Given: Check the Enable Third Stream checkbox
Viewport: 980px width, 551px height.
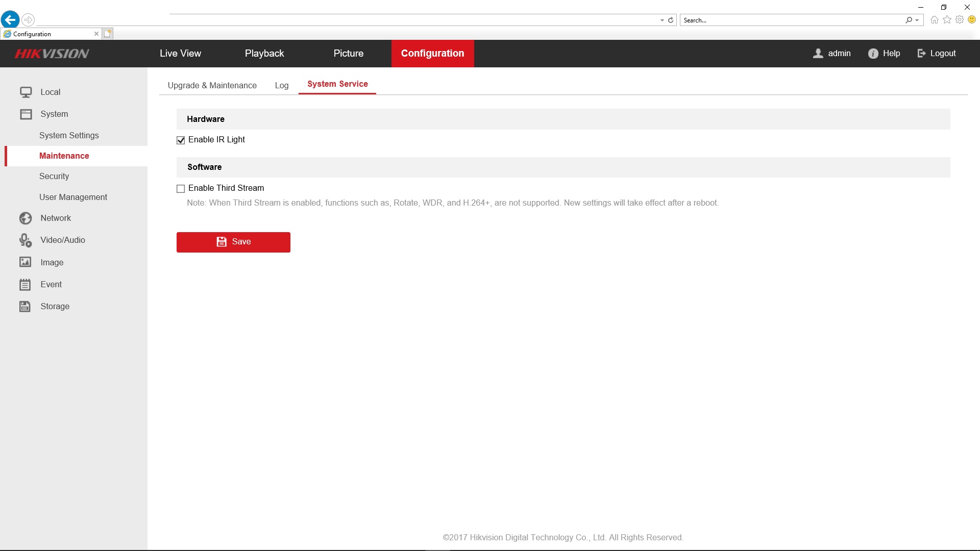Looking at the screenshot, I should [x=181, y=189].
